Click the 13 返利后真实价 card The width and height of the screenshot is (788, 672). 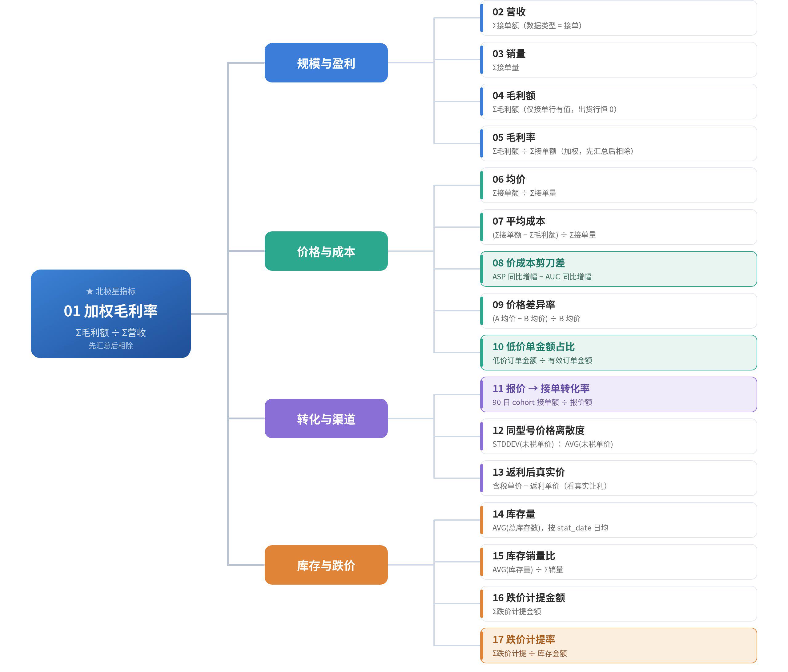click(618, 478)
